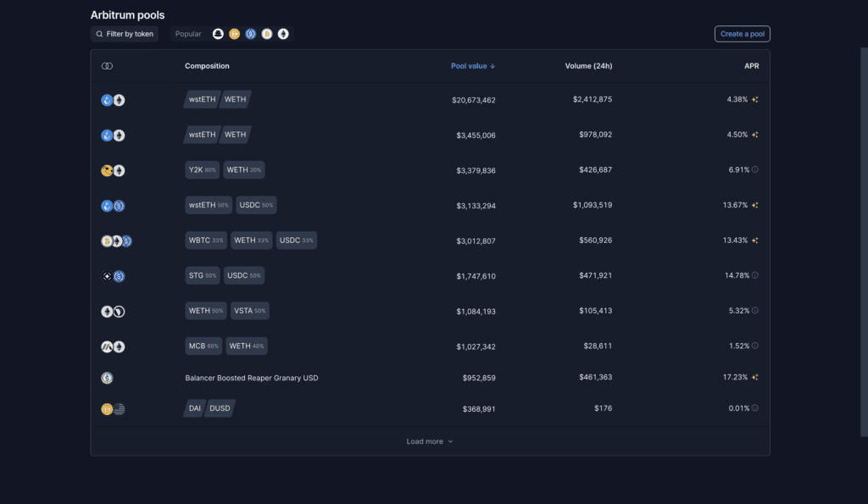Viewport: 868px width, 504px height.
Task: Click the APR sparkle icon beside 4.50%
Action: click(x=754, y=135)
